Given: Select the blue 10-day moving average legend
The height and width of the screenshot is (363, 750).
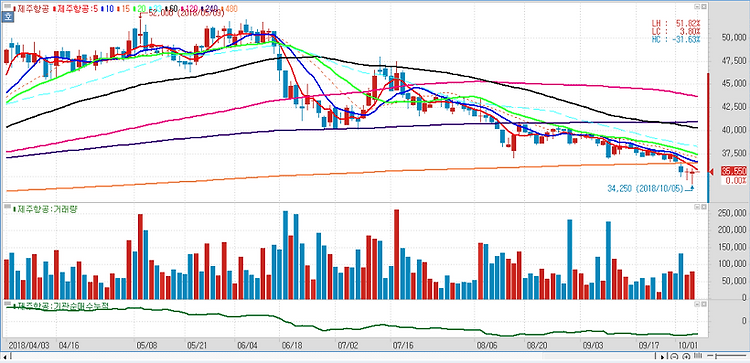Looking at the screenshot, I should click(108, 9).
